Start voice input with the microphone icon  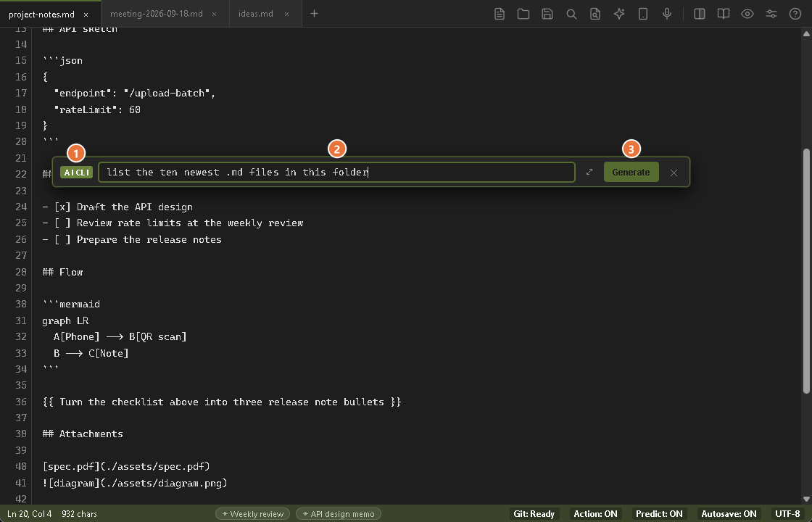point(667,14)
